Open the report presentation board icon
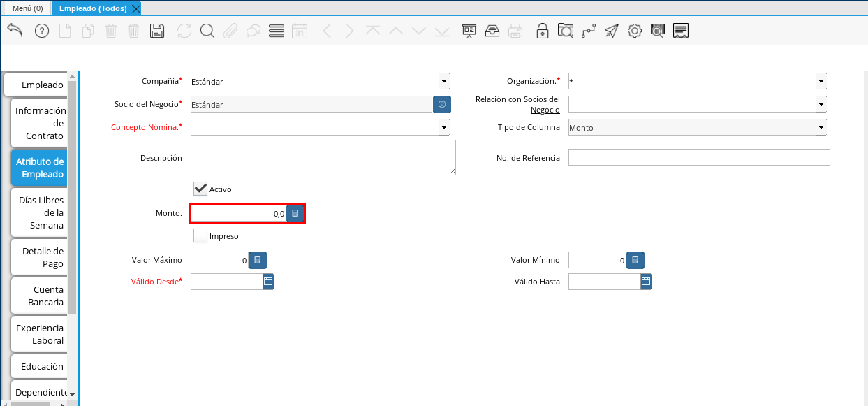 [469, 31]
